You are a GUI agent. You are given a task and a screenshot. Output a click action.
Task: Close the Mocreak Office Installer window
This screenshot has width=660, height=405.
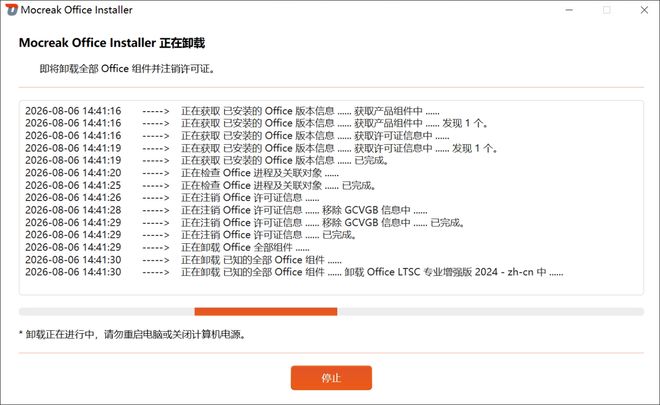tap(644, 10)
